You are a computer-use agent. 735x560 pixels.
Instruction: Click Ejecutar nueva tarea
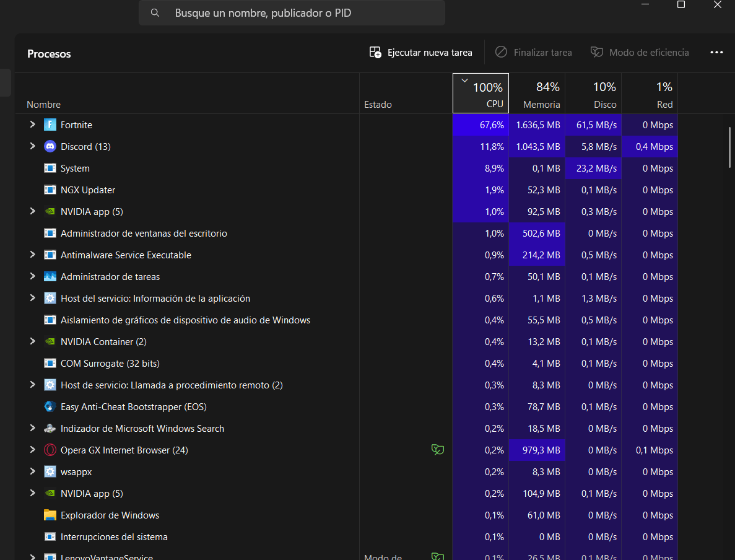click(420, 53)
